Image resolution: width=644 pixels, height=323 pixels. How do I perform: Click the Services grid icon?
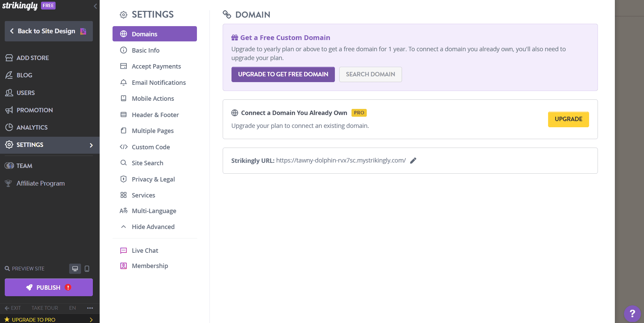[x=124, y=195]
